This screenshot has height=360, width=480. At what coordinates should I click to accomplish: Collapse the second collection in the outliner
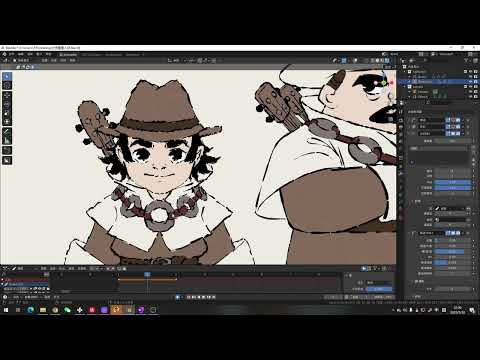coord(404,86)
